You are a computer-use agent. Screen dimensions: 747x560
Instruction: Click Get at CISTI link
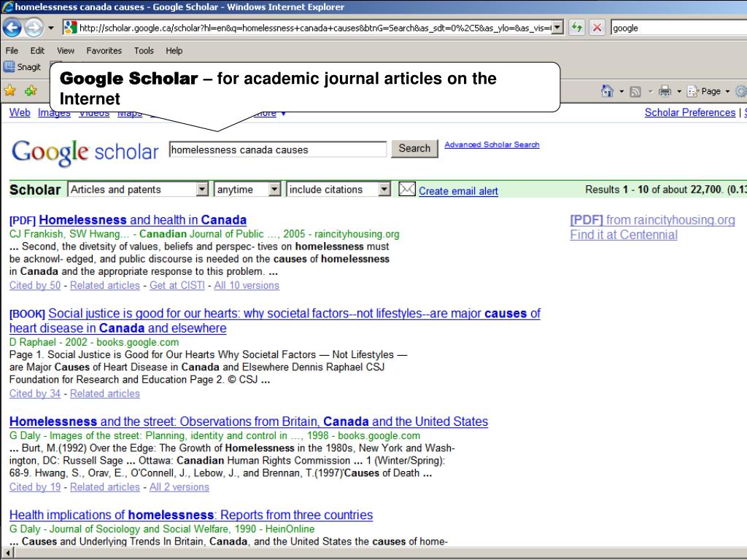(177, 285)
